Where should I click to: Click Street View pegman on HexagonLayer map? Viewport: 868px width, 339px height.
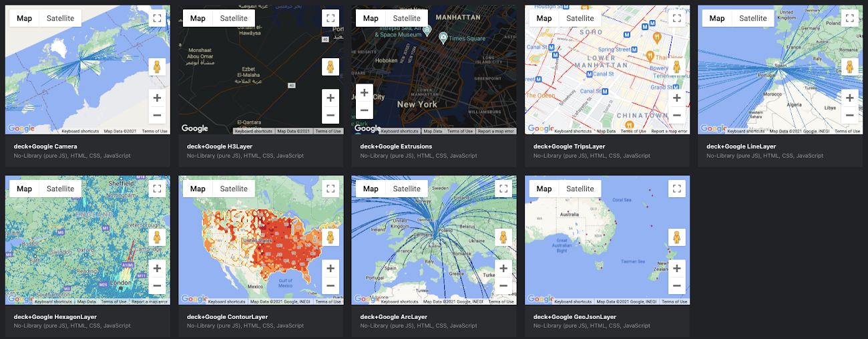coord(157,237)
